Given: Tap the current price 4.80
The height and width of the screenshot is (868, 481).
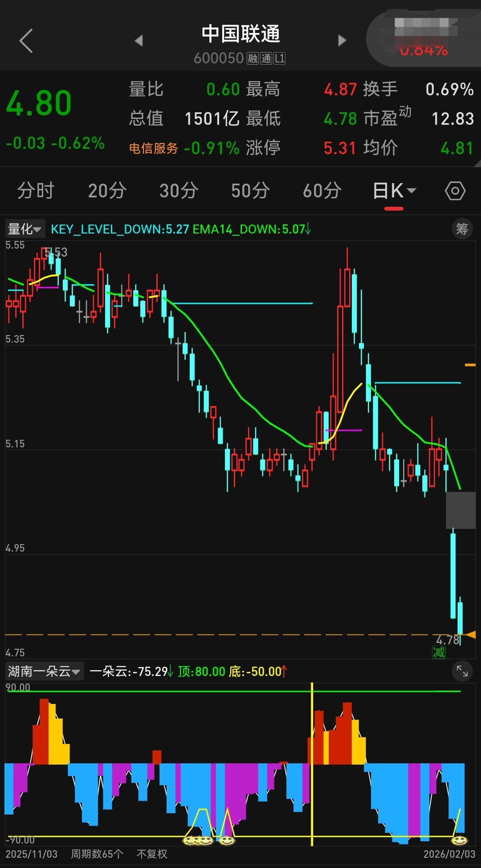Looking at the screenshot, I should [39, 103].
